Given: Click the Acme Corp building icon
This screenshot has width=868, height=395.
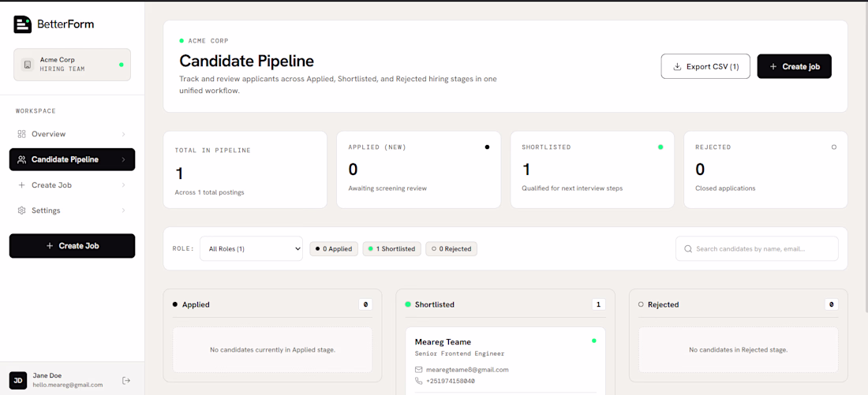Looking at the screenshot, I should [x=27, y=65].
